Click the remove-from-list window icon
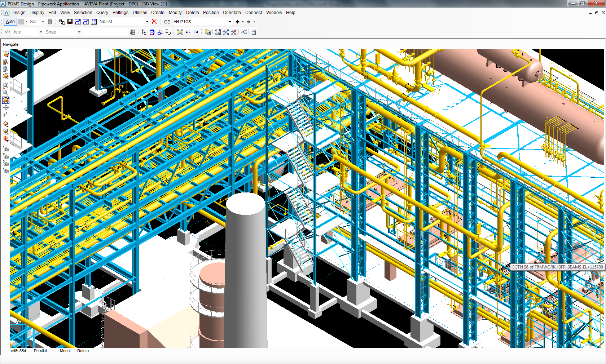 pyautogui.click(x=86, y=22)
